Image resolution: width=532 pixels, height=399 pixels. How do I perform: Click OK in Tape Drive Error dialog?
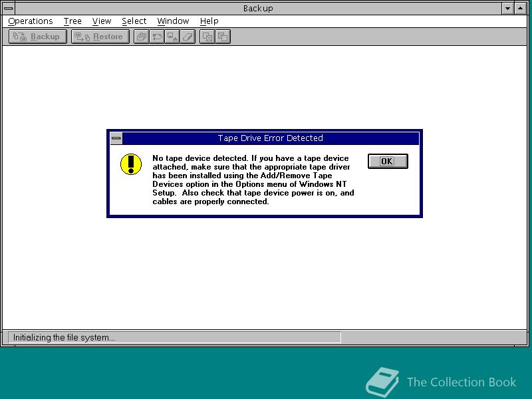(x=388, y=161)
